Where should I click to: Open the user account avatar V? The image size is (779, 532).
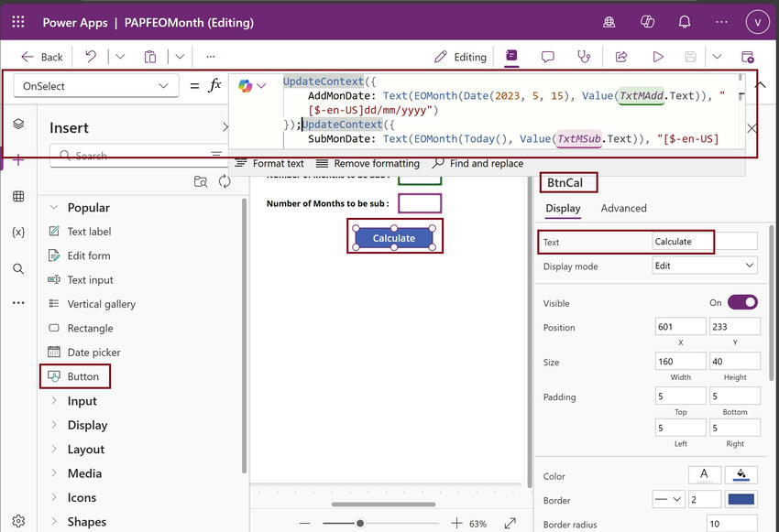click(x=758, y=22)
